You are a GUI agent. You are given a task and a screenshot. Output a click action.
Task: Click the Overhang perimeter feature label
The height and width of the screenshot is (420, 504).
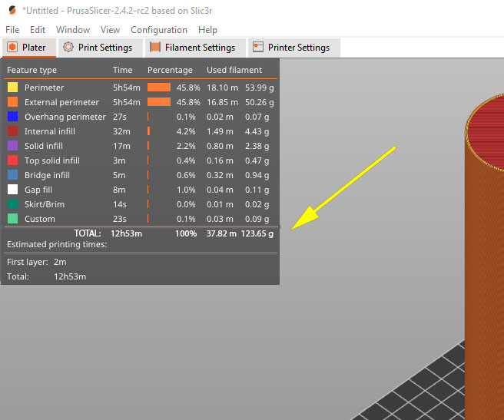[x=65, y=117]
